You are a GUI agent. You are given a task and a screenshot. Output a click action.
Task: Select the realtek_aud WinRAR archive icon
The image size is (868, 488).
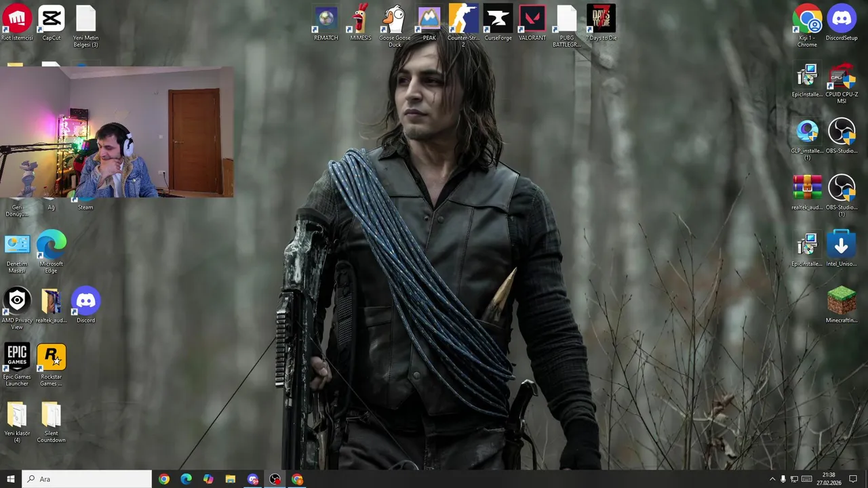click(x=807, y=193)
